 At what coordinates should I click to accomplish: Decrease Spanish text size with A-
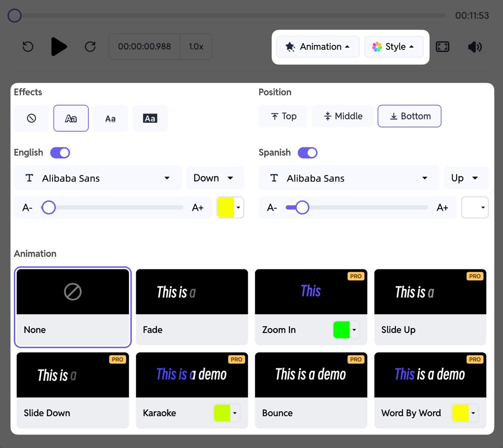pos(272,208)
